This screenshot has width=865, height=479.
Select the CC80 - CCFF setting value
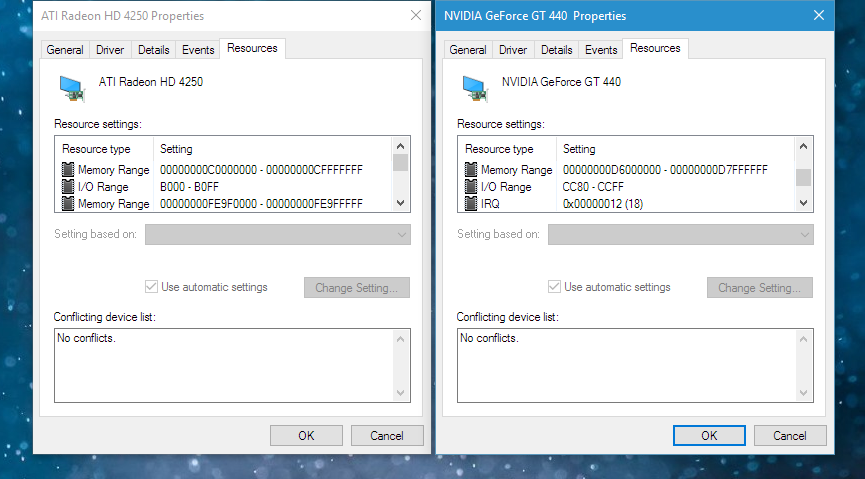point(593,187)
